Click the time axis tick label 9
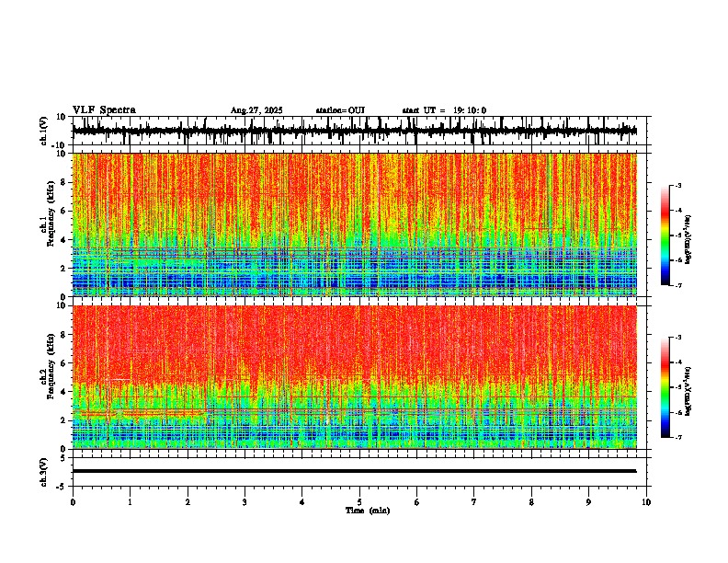Image resolution: width=728 pixels, height=563 pixels. tap(588, 502)
